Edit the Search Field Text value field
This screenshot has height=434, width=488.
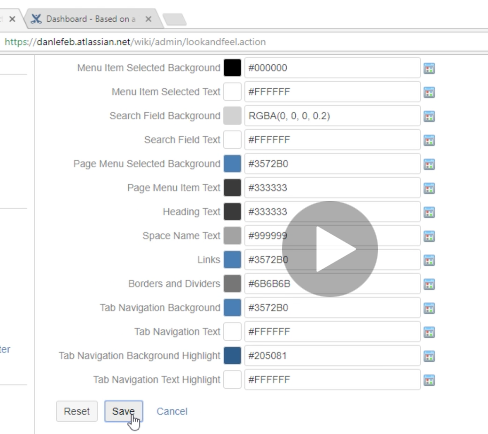[332, 140]
